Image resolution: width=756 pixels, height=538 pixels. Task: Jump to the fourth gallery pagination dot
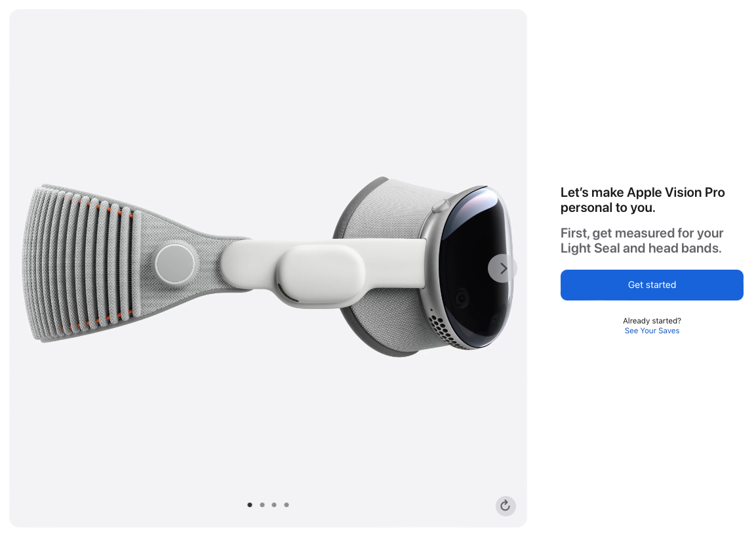pyautogui.click(x=287, y=505)
